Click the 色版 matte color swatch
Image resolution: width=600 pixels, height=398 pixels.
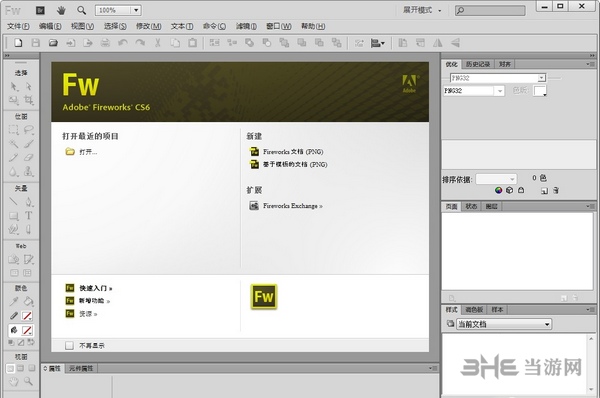540,91
